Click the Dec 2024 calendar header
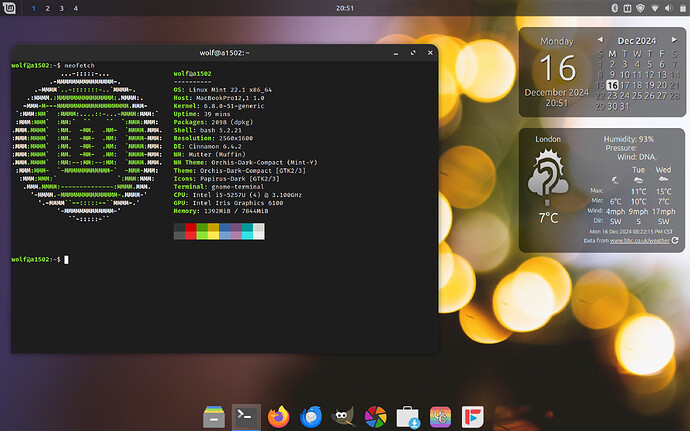The height and width of the screenshot is (431, 690). (x=637, y=41)
